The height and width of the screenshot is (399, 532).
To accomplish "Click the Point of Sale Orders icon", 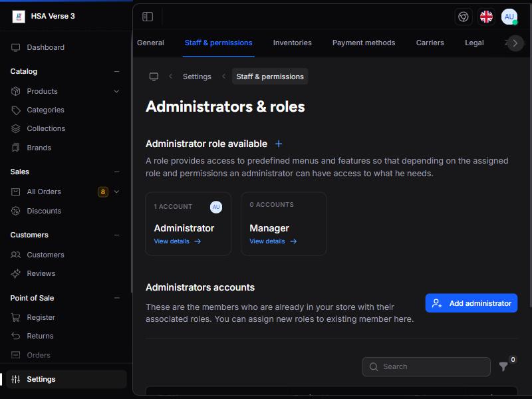I will tap(15, 355).
